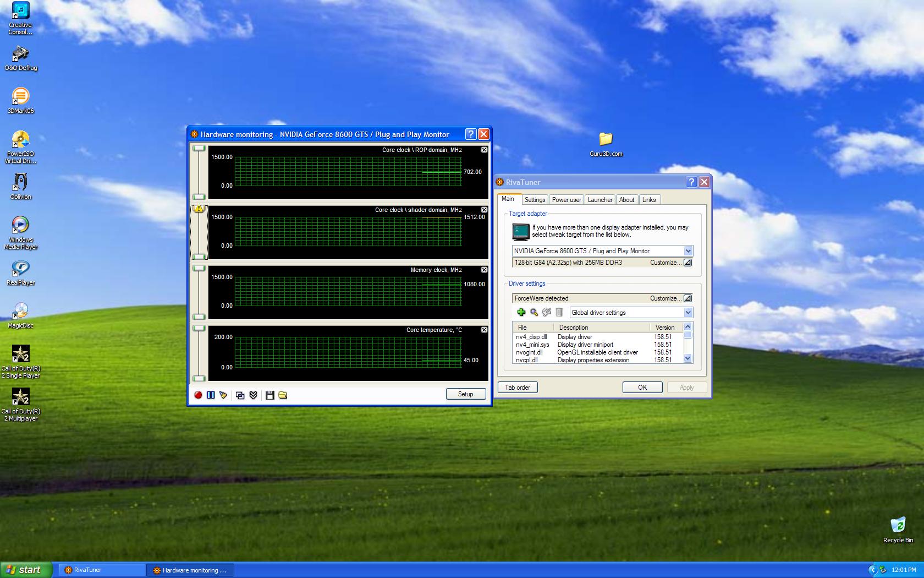Click top slider handle of ROP domain graph

[199, 149]
